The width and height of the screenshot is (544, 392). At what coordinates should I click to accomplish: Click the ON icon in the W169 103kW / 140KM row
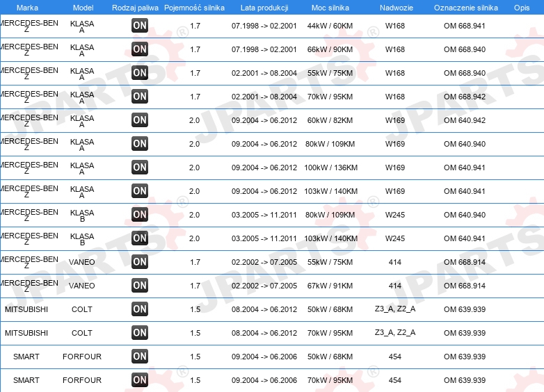pyautogui.click(x=140, y=191)
